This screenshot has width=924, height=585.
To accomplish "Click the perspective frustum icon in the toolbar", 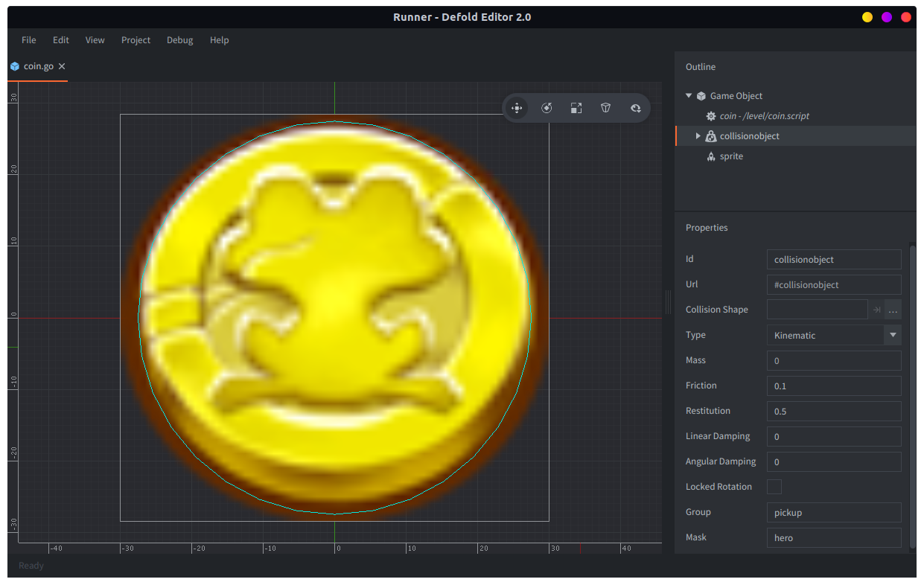I will point(605,108).
